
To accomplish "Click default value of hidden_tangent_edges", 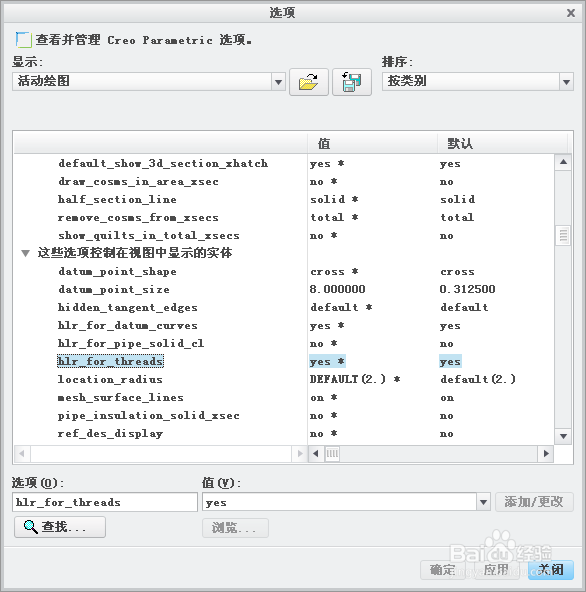I will pyautogui.click(x=464, y=307).
